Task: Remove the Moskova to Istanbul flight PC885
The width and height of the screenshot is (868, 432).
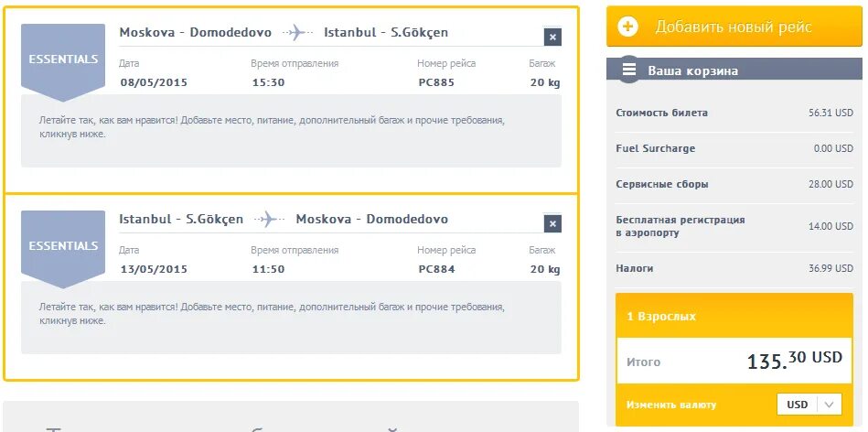Action: [552, 38]
